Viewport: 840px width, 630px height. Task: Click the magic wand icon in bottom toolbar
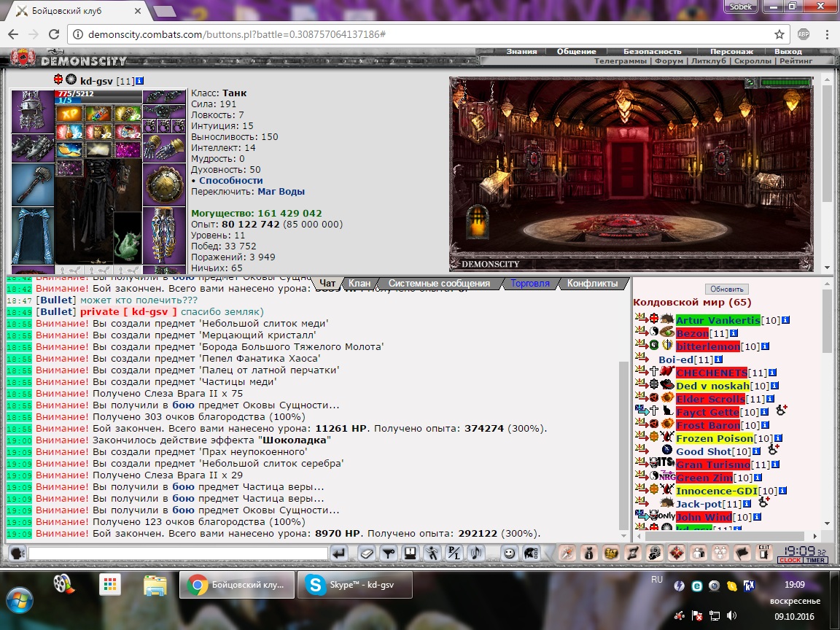point(567,553)
